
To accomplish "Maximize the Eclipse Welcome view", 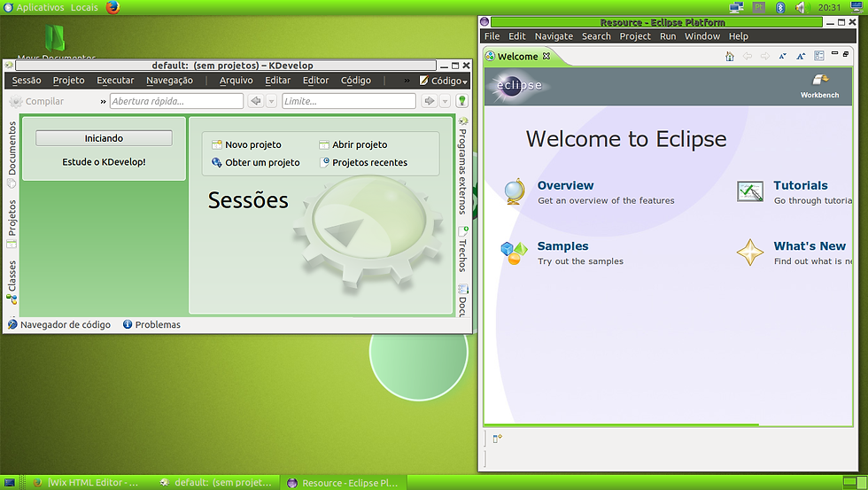I will [x=846, y=54].
